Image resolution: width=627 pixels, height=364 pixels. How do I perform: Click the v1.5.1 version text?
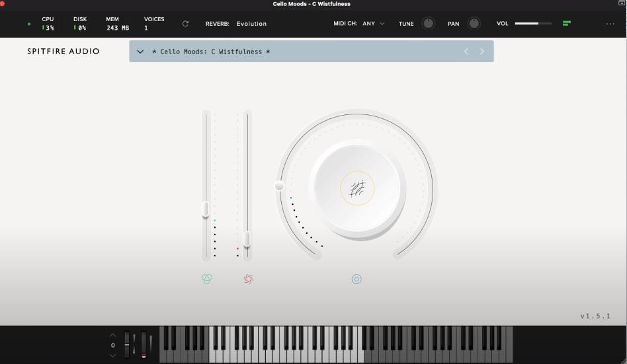[x=595, y=316]
